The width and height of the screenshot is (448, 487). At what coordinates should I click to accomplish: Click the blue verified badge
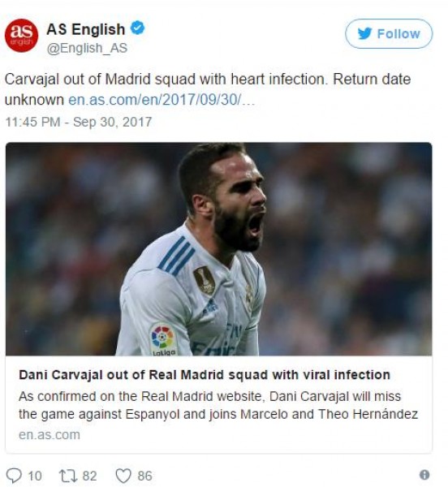pyautogui.click(x=137, y=28)
